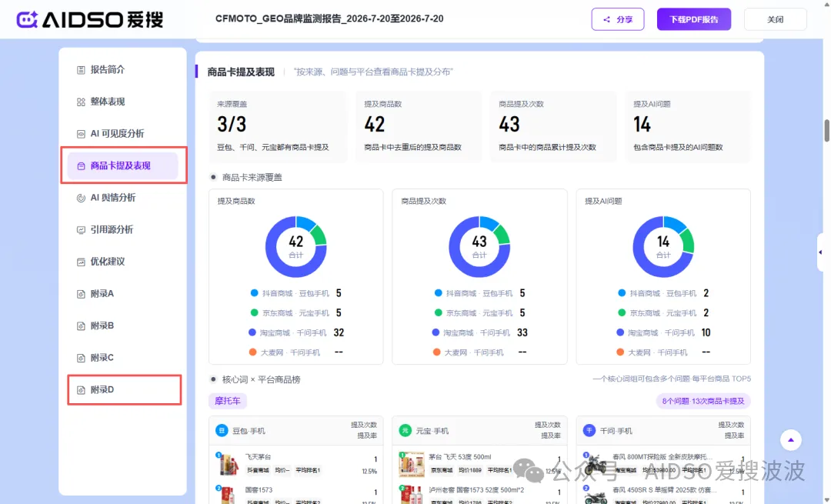Go to AI 可见度分析 section
Screen dimensions: 831x504
(x=123, y=134)
